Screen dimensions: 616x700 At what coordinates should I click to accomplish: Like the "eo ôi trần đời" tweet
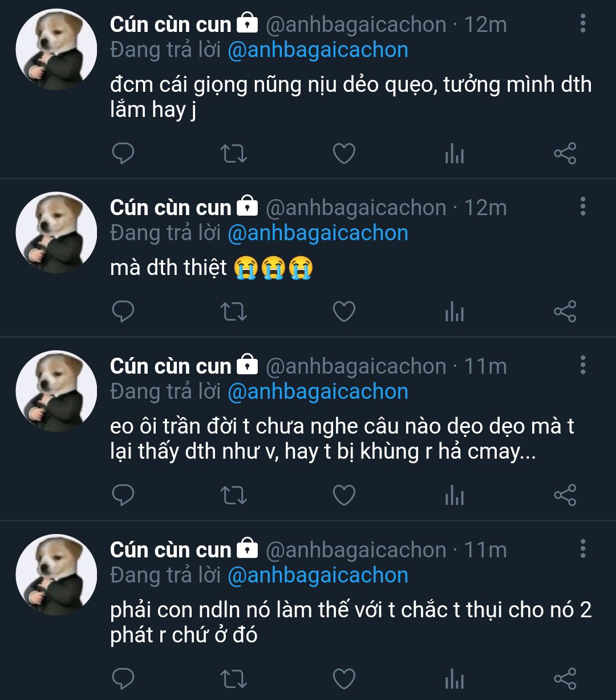click(344, 495)
